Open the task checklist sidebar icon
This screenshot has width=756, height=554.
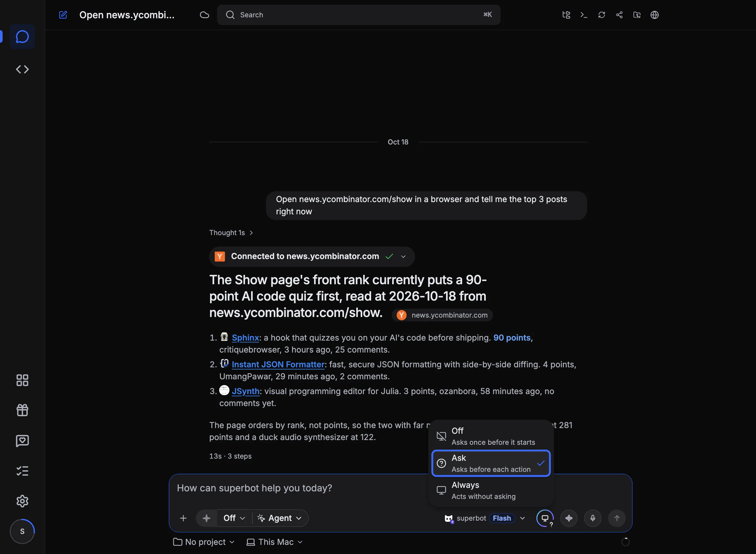[x=22, y=471]
